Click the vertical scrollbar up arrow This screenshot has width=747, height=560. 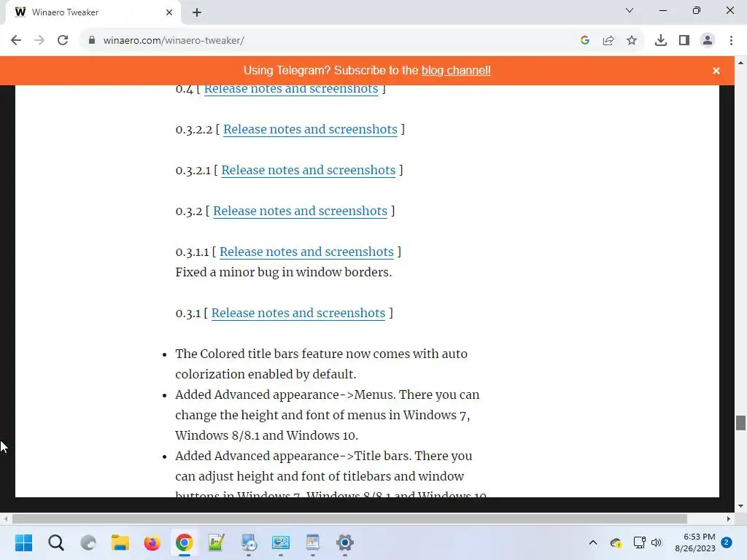740,63
